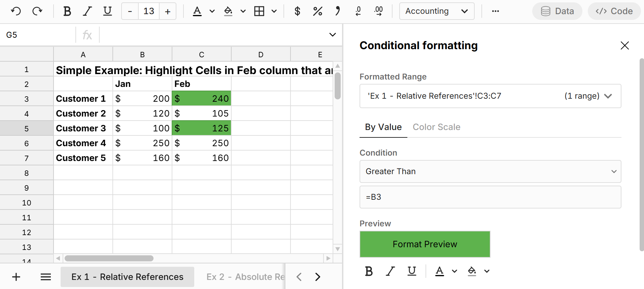Click the green Format Preview swatch

425,244
